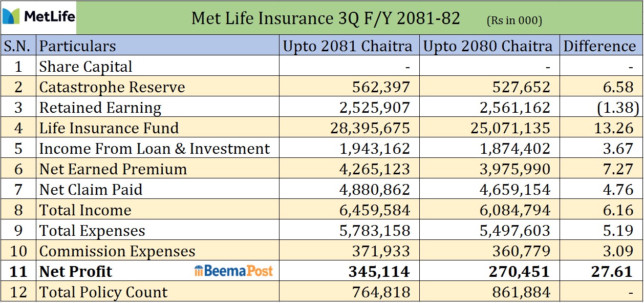Click the Commission Expenses label cell
The width and height of the screenshot is (644, 303).
(117, 251)
